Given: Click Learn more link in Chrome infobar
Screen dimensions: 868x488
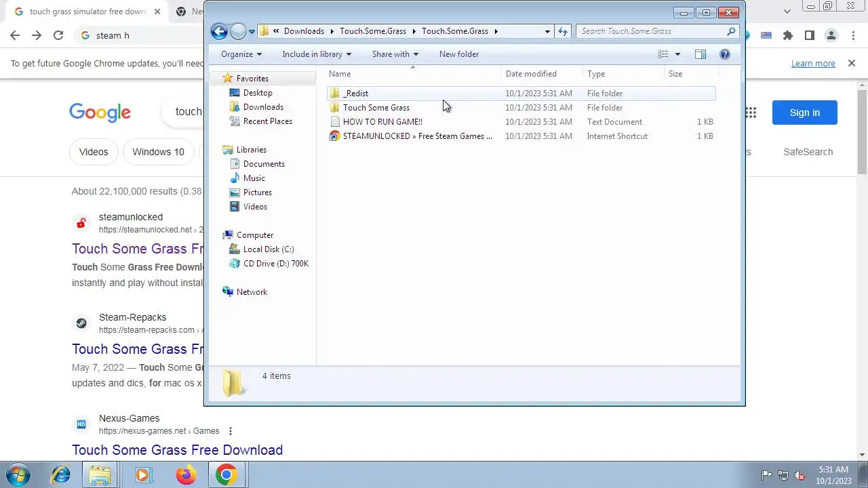Looking at the screenshot, I should pyautogui.click(x=813, y=64).
